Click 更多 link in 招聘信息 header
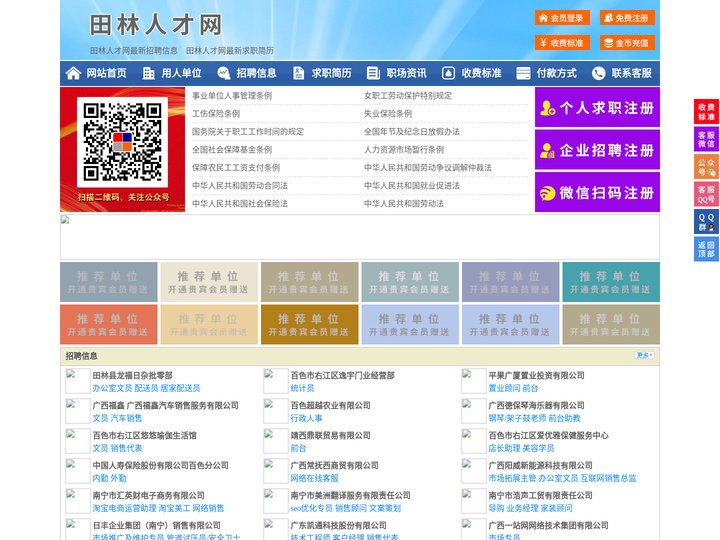720x540 pixels. coord(644,355)
